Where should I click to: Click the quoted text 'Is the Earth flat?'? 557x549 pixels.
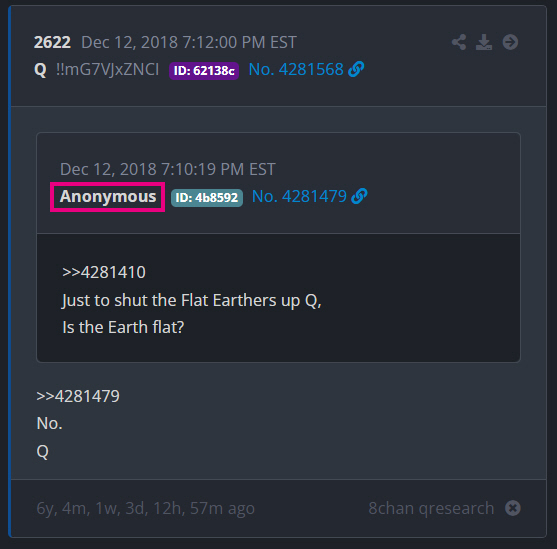click(x=123, y=327)
